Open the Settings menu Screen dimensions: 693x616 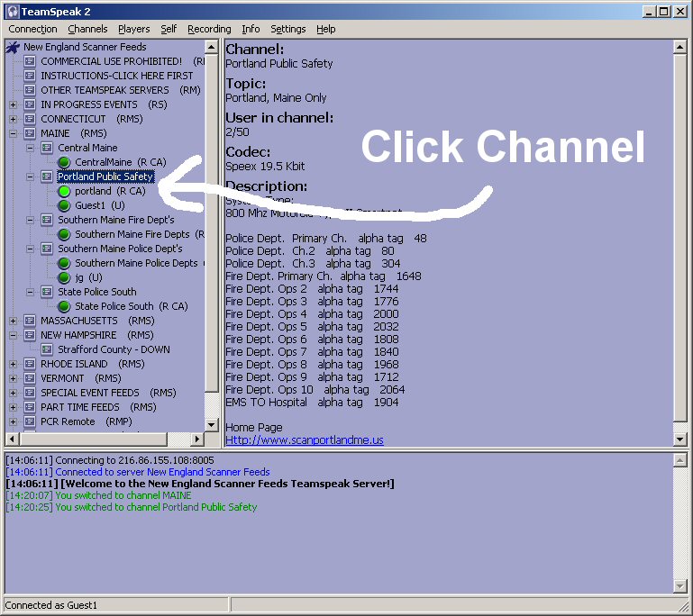click(x=287, y=29)
